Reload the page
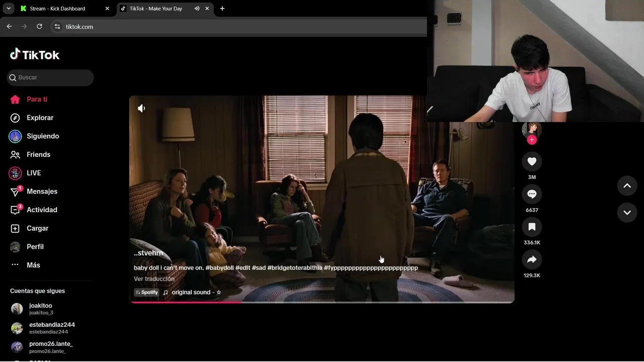Screen dimensions: 644x362 point(39,27)
